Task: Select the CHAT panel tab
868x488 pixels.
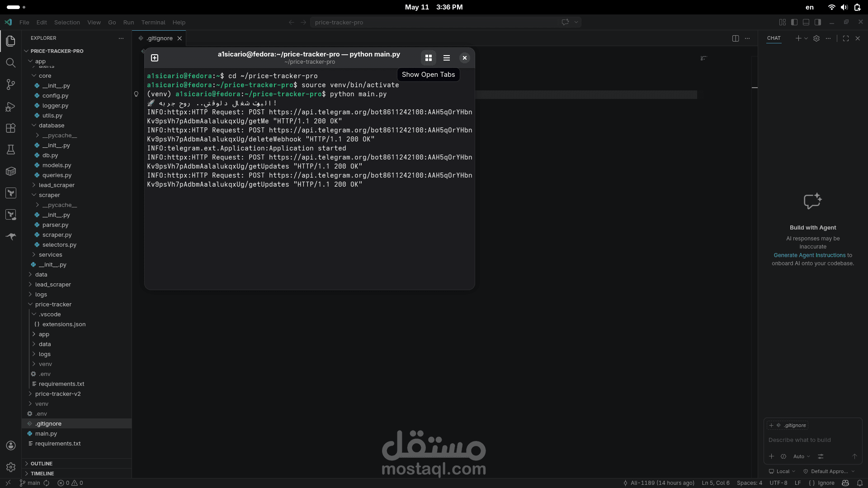Action: 774,38
